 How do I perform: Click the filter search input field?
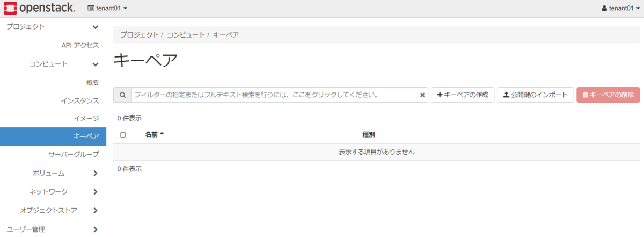point(280,95)
